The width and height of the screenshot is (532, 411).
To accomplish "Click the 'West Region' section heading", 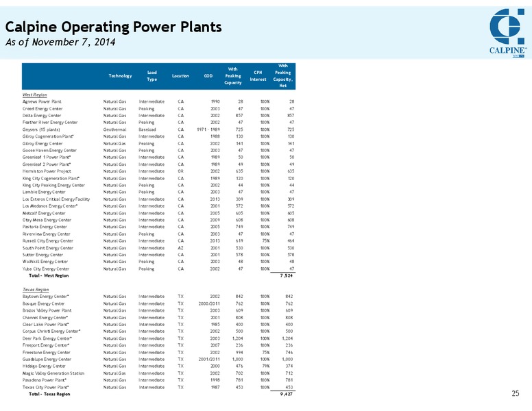I will click(x=34, y=95).
